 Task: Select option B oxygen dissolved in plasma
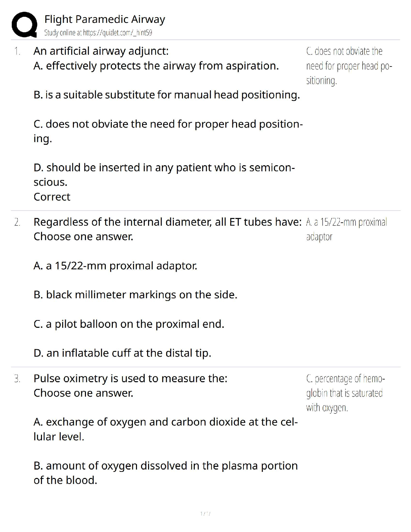tap(166, 473)
